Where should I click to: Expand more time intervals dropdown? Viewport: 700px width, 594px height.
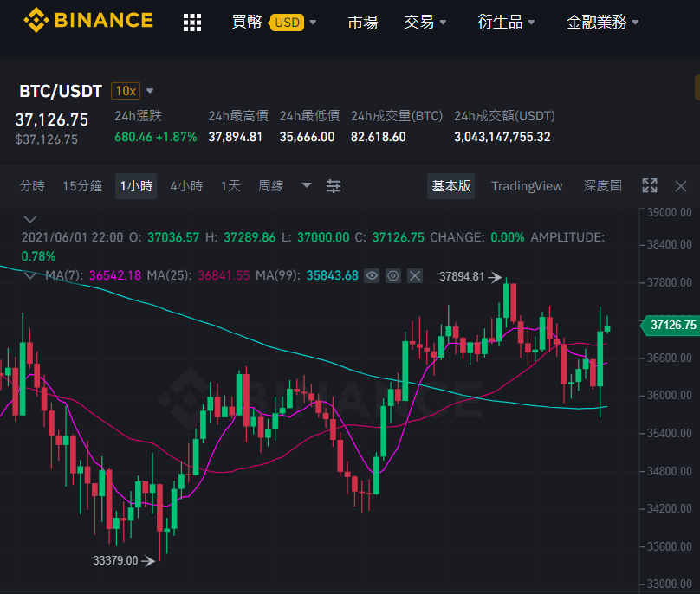coord(307,185)
